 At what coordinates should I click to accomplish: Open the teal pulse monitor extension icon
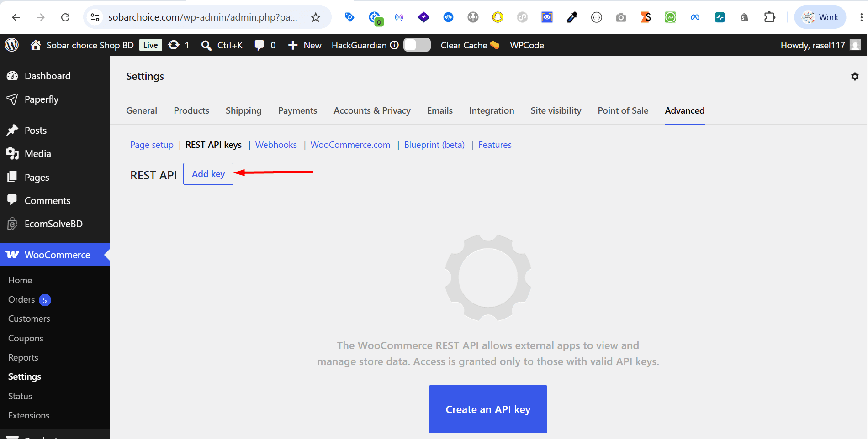720,17
